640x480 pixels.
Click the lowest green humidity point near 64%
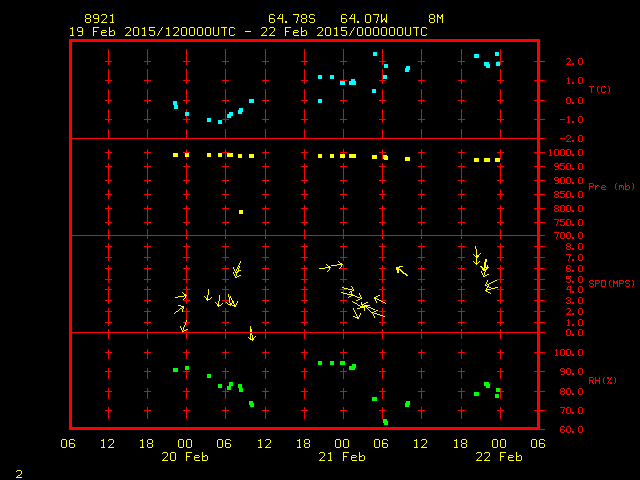tap(385, 422)
